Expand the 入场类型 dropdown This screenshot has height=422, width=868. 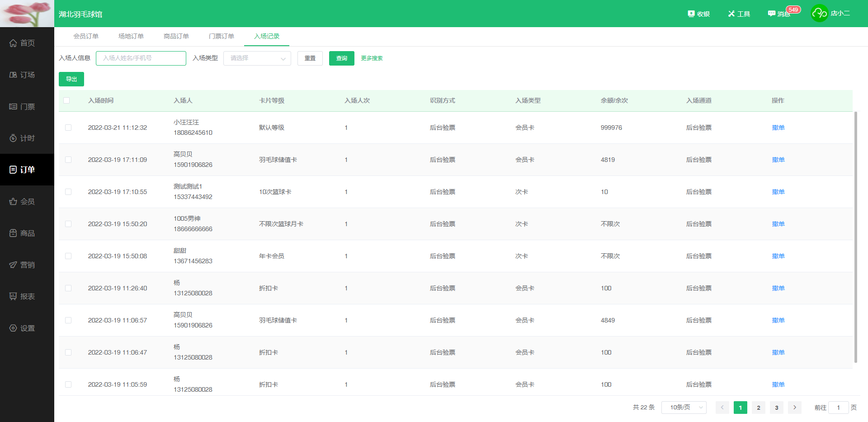[257, 58]
